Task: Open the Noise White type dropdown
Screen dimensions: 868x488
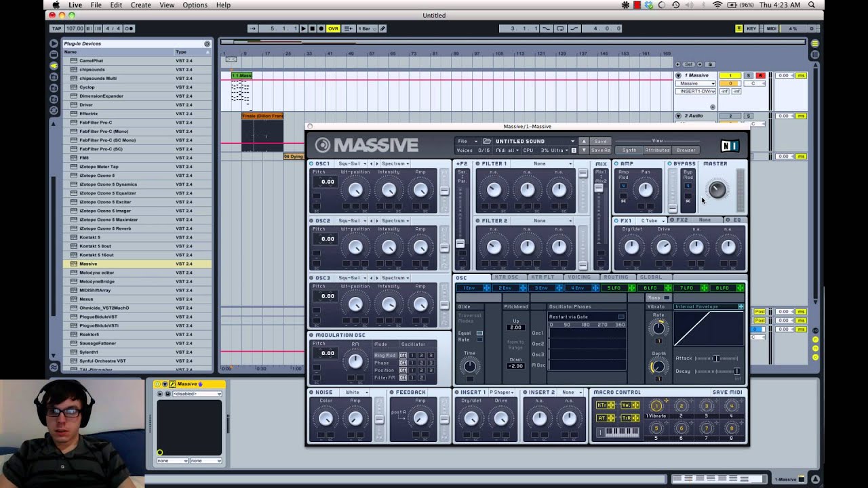Action: 359,392
